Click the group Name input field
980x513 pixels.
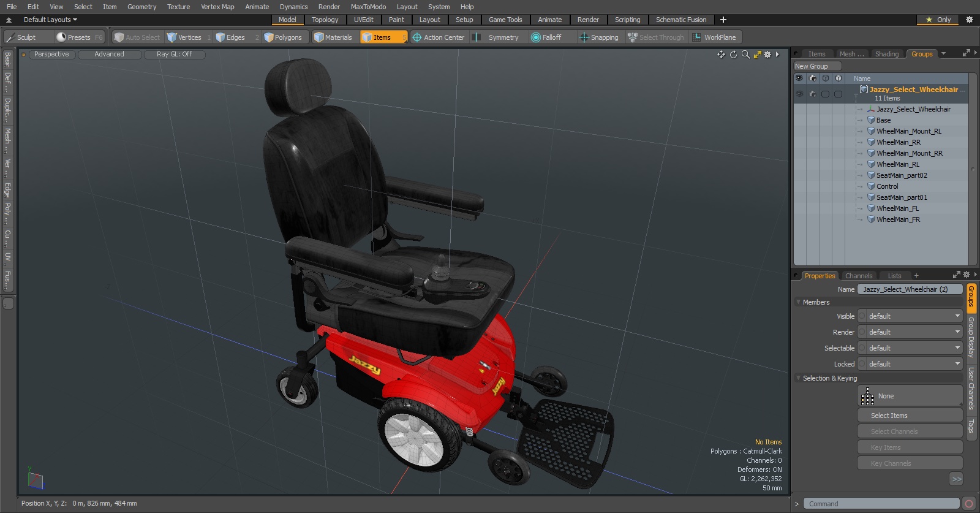tap(910, 289)
